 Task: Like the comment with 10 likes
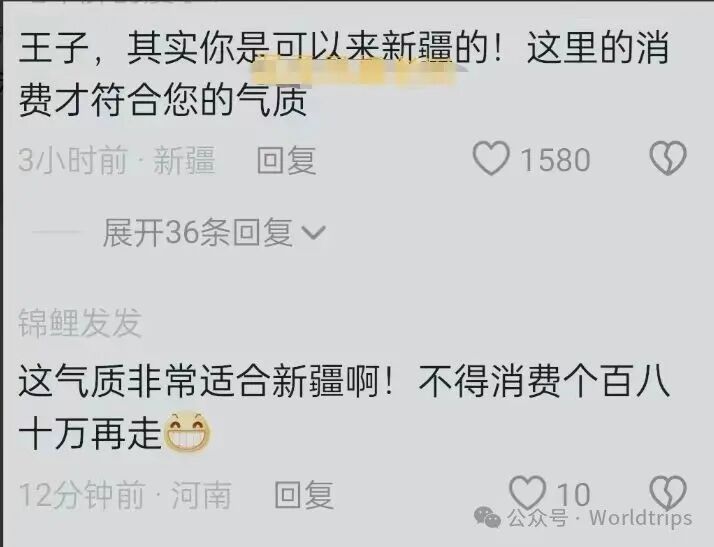coord(527,493)
